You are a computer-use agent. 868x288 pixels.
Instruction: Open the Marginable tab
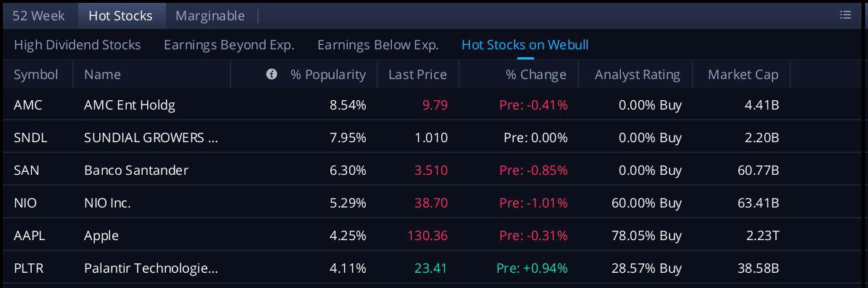pos(210,15)
